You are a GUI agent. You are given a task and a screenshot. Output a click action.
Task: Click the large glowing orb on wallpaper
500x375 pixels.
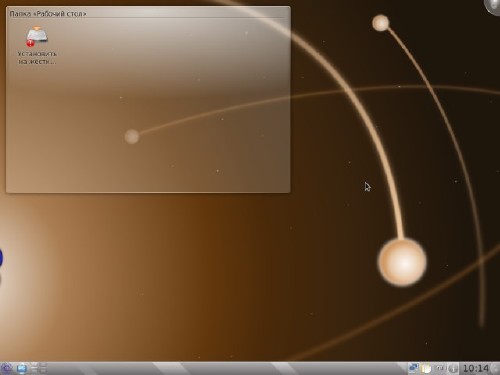pos(402,262)
